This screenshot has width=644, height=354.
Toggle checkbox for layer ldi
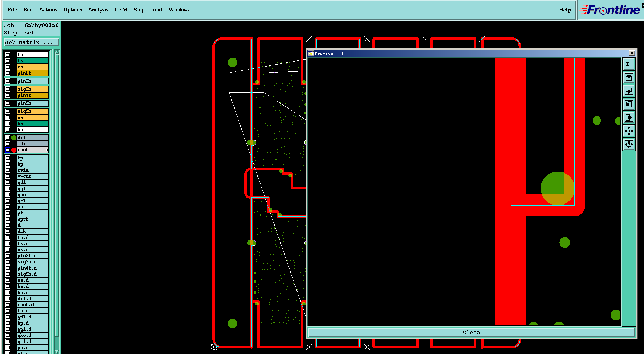[x=8, y=144]
